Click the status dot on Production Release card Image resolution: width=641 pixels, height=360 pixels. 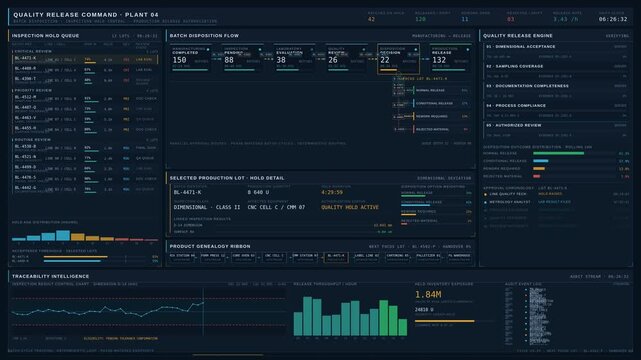(x=468, y=49)
